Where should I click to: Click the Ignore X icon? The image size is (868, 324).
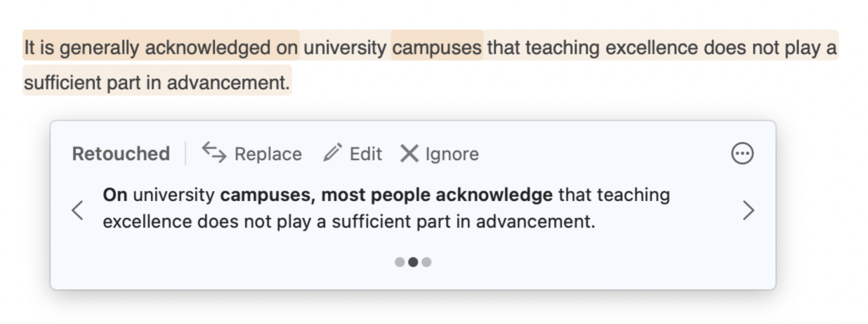click(x=409, y=153)
